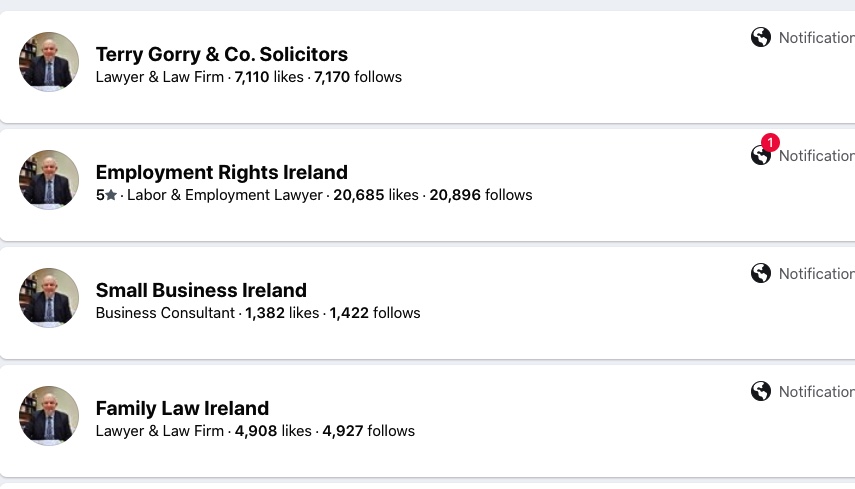Image resolution: width=855 pixels, height=489 pixels.
Task: Click globe notification icon for Small Business Ireland
Action: 761,273
